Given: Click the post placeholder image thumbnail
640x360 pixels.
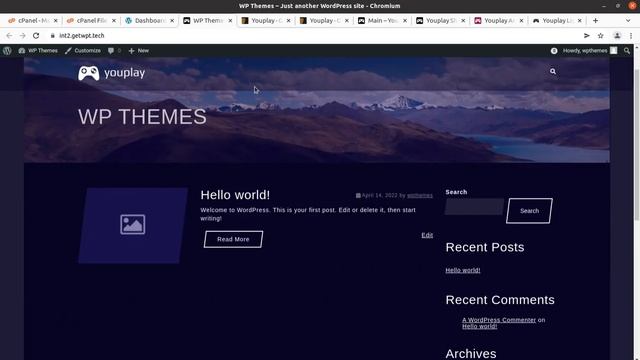Looking at the screenshot, I should pyautogui.click(x=133, y=225).
